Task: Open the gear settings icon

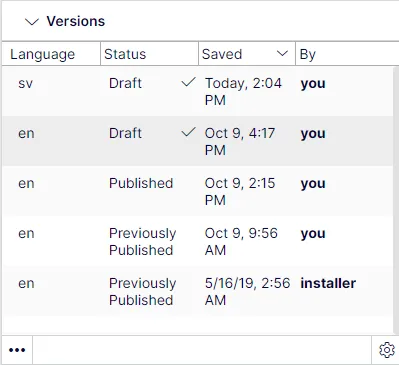Action: click(x=387, y=350)
